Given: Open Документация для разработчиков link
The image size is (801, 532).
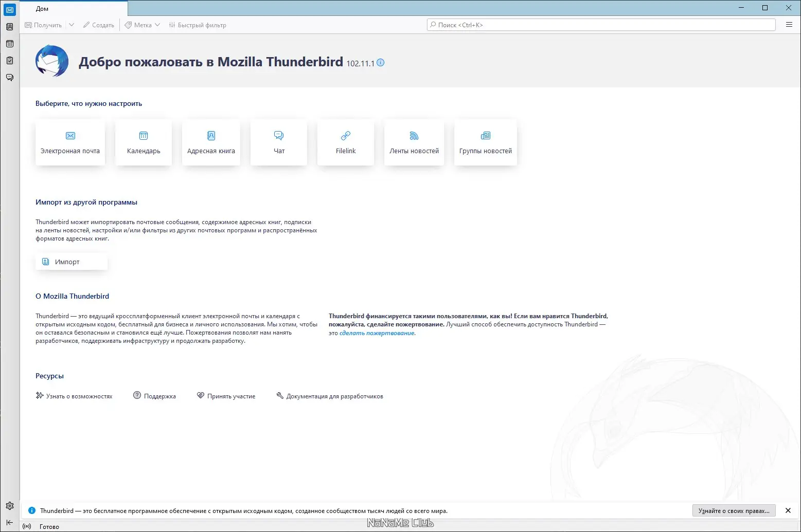Looking at the screenshot, I should [x=330, y=396].
